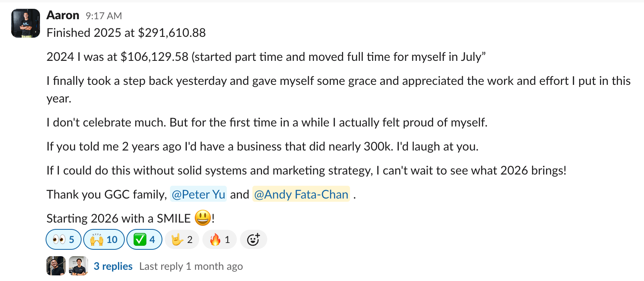The width and height of the screenshot is (644, 281).
Task: Add the fire emoji reaction
Action: pos(220,239)
